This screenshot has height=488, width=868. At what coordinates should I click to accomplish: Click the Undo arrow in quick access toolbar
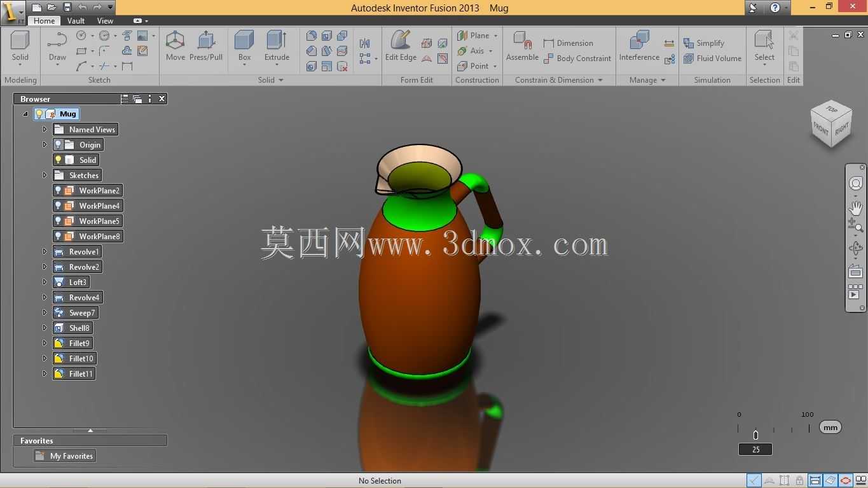83,8
